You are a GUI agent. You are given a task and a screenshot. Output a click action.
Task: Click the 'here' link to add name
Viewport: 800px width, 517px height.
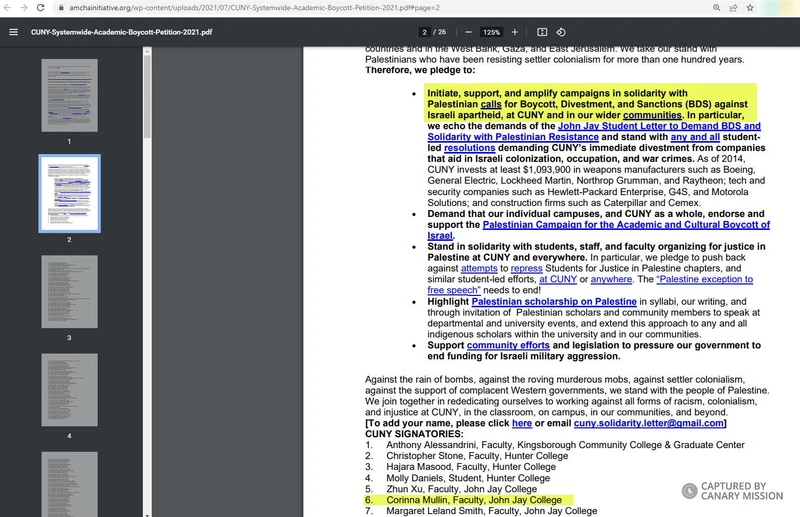coord(522,423)
